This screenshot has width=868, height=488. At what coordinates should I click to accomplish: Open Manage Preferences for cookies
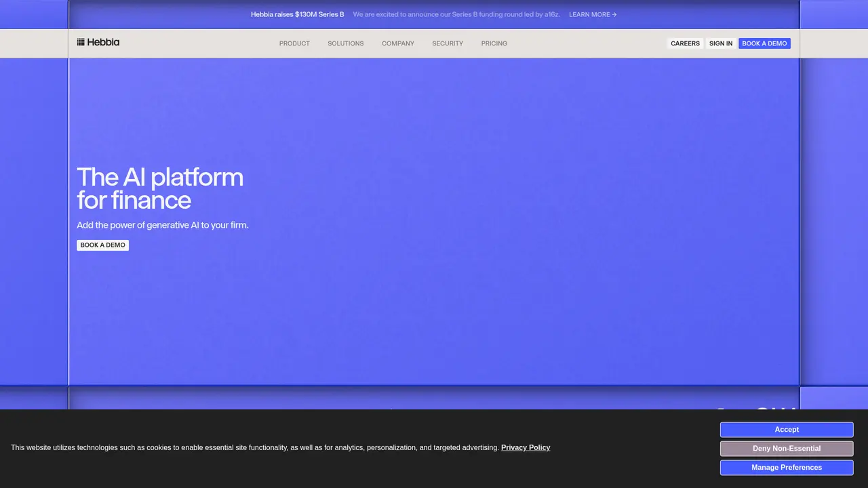[787, 468]
